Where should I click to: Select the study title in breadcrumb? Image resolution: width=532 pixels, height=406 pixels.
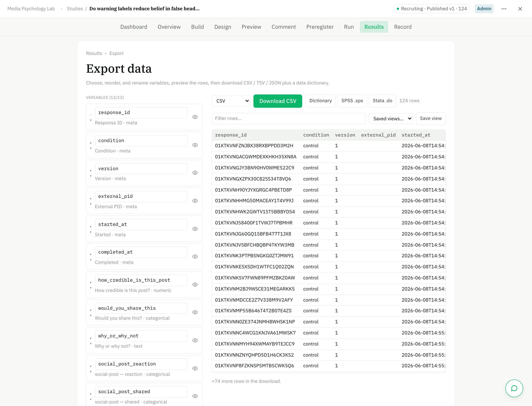144,9
